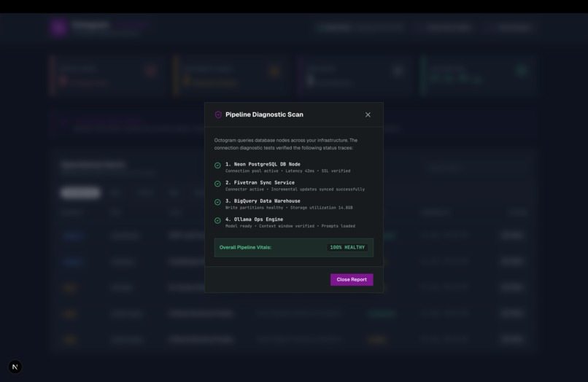Image resolution: width=588 pixels, height=382 pixels.
Task: Select the '1. Neon PostgreSQL DB Node' heading
Action: 263,164
